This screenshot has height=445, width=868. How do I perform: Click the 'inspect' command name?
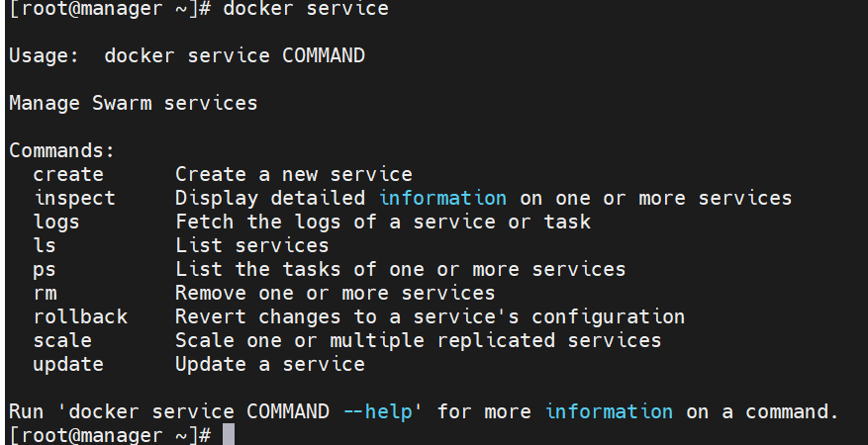(75, 198)
